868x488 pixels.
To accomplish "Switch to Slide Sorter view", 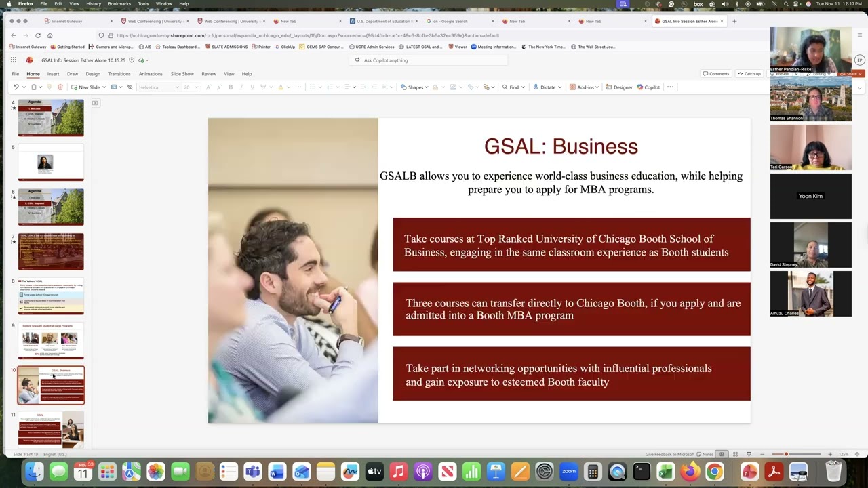I will point(735,454).
